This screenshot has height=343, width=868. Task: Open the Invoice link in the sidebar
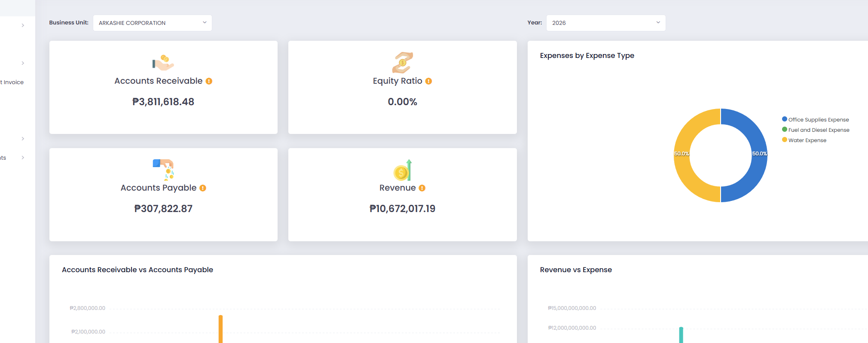point(12,82)
